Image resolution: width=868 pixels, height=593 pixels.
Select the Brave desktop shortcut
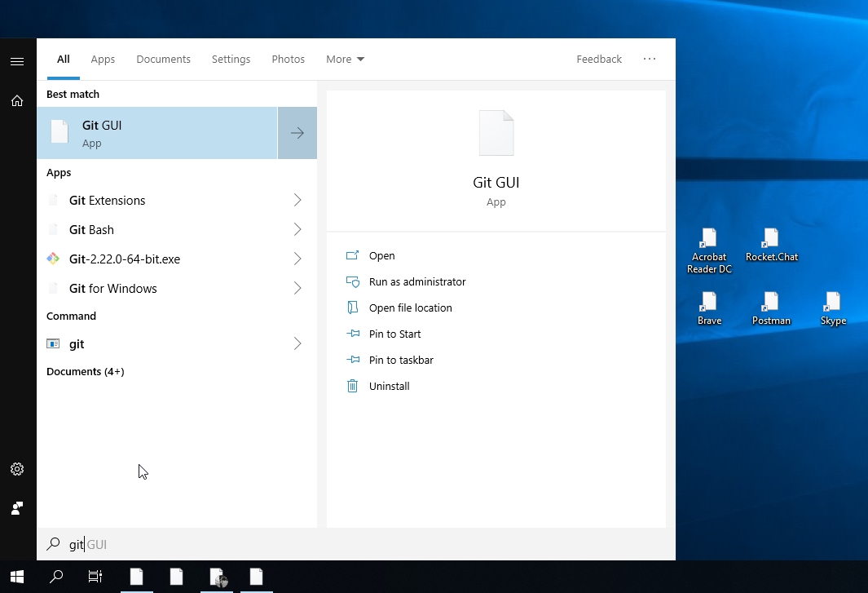pos(709,308)
